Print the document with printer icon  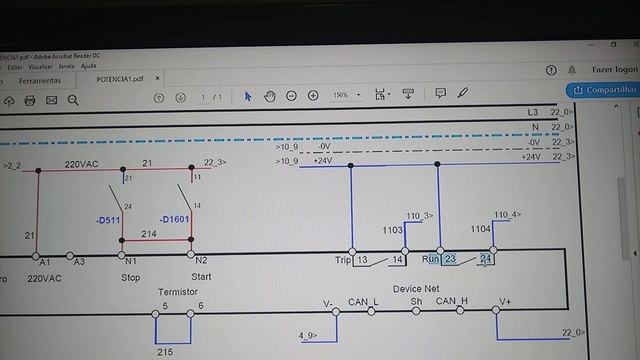[30, 100]
